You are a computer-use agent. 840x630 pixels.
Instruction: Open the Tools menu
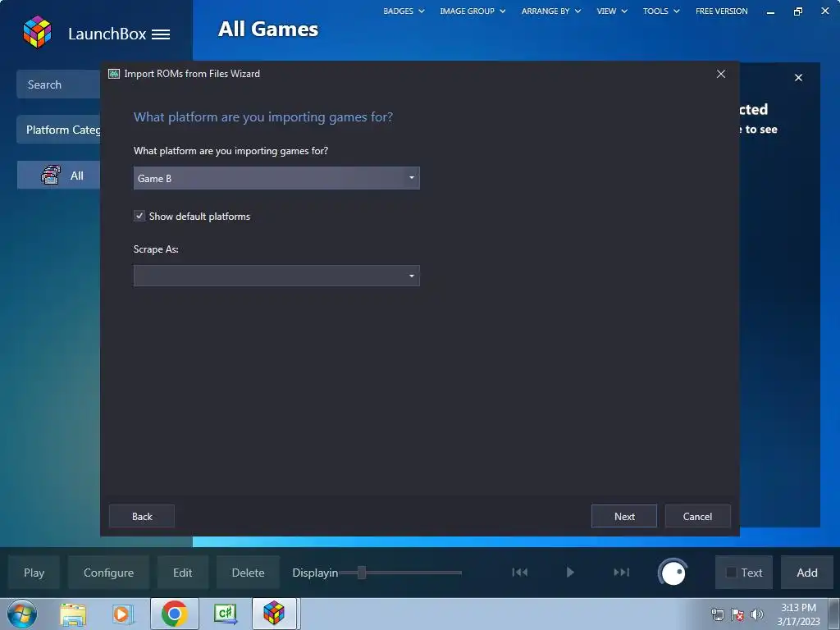pyautogui.click(x=661, y=11)
